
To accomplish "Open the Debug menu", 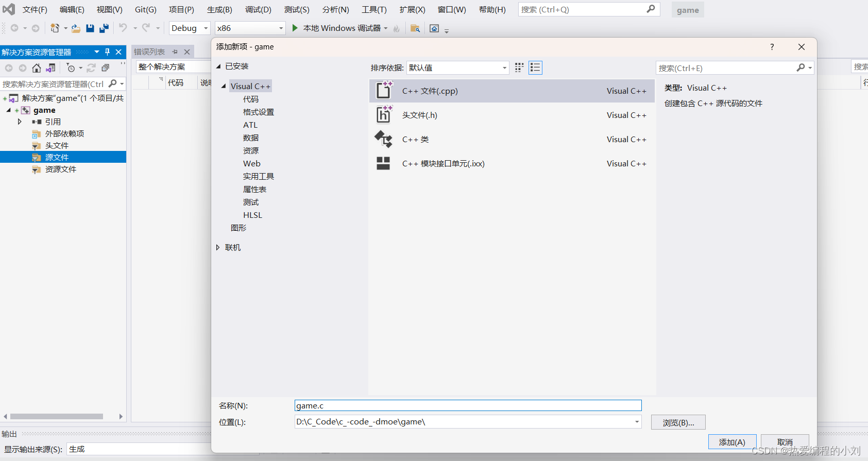I will 258,10.
